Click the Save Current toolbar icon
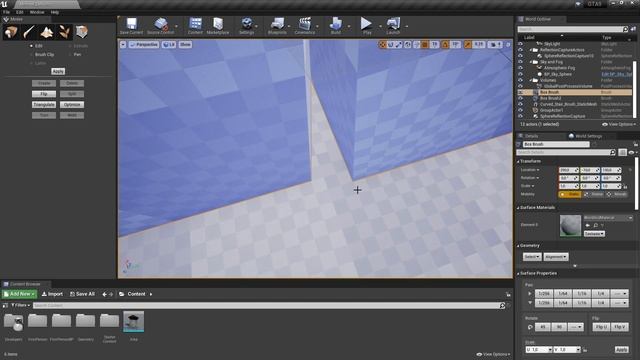 coord(131,26)
